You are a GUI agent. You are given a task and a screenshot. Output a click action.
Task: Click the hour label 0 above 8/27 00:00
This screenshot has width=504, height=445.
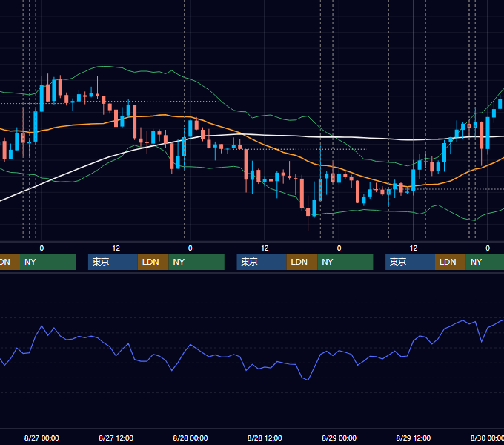tap(42, 248)
